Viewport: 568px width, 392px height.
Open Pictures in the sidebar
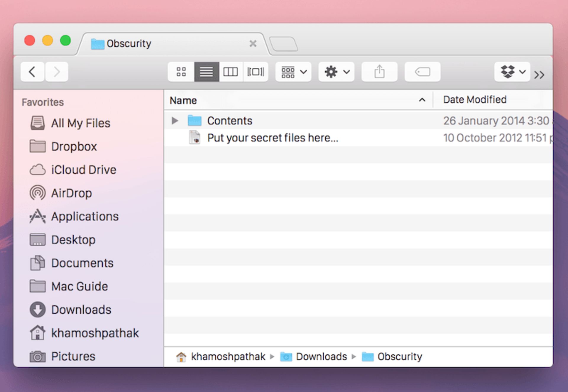[73, 356]
